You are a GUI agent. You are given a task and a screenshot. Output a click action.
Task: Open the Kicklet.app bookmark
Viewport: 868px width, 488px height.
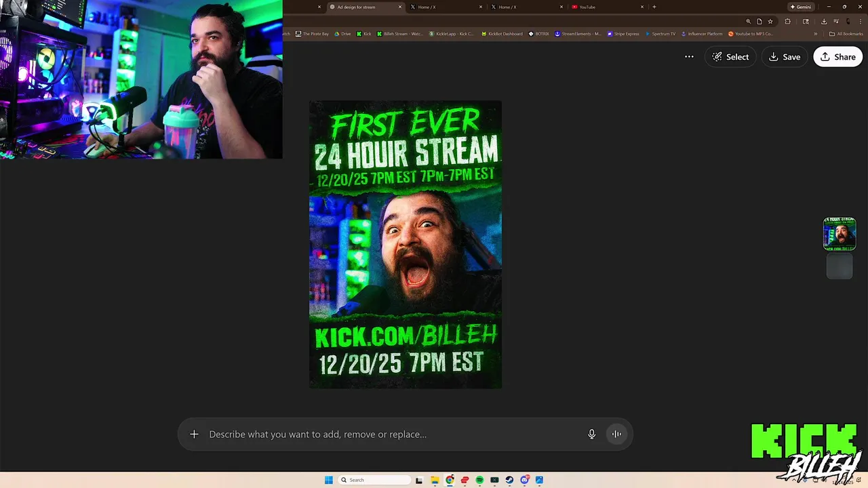tap(452, 34)
